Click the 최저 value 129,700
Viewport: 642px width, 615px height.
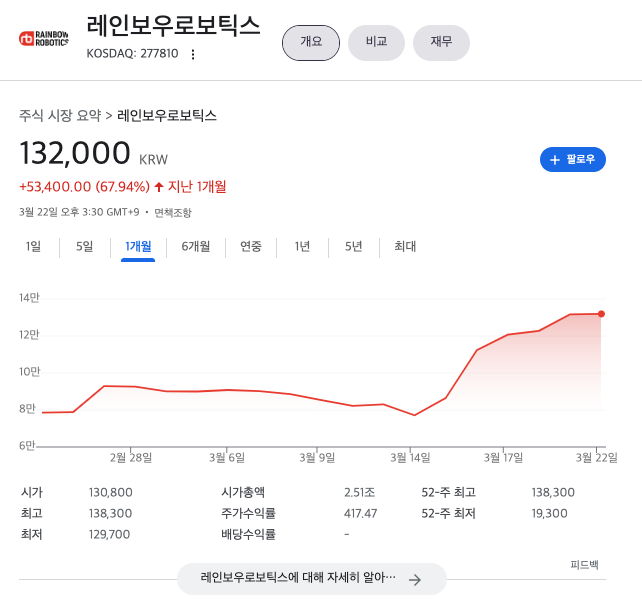point(109,534)
